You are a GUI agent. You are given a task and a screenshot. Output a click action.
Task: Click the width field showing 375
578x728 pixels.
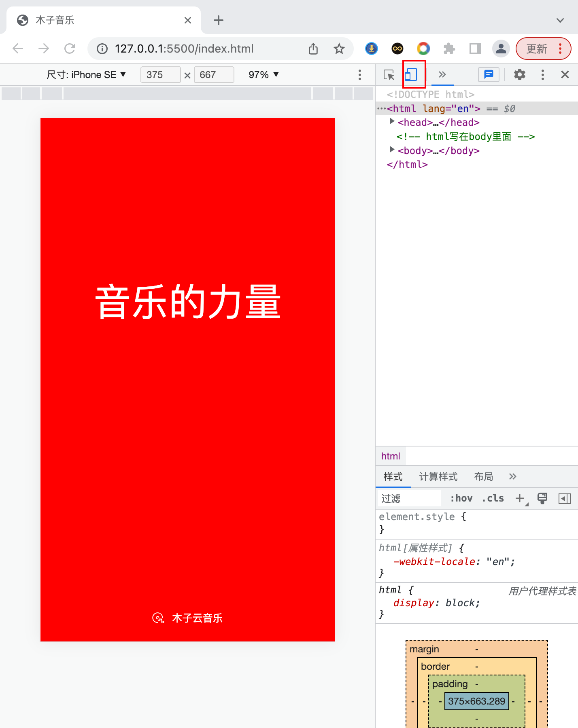[x=160, y=75]
